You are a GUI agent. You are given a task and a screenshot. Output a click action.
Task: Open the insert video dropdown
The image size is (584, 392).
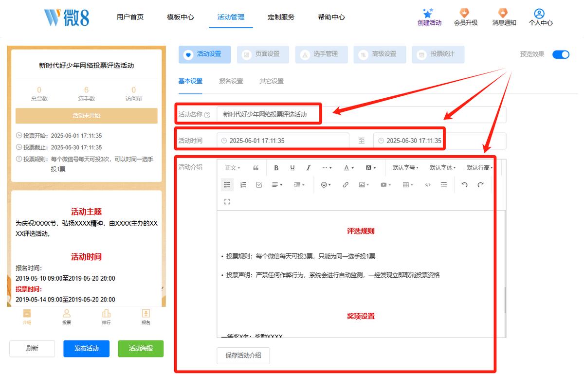386,185
